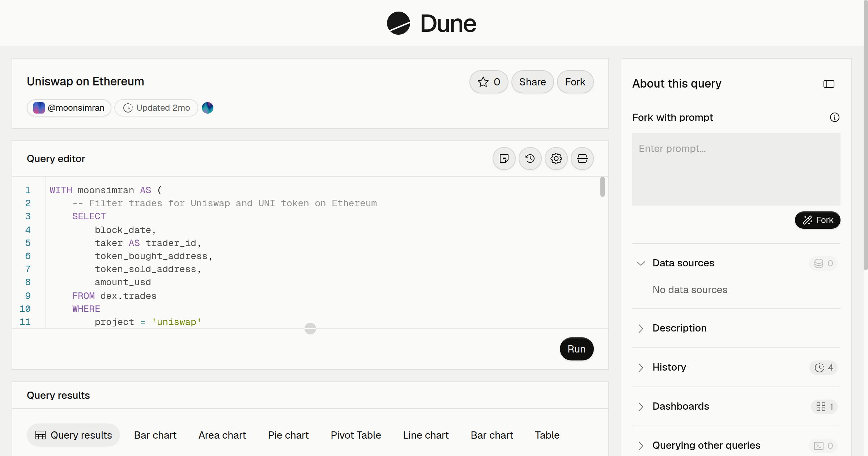868x456 pixels.
Task: Click the Querying other queries count badge
Action: (x=824, y=446)
